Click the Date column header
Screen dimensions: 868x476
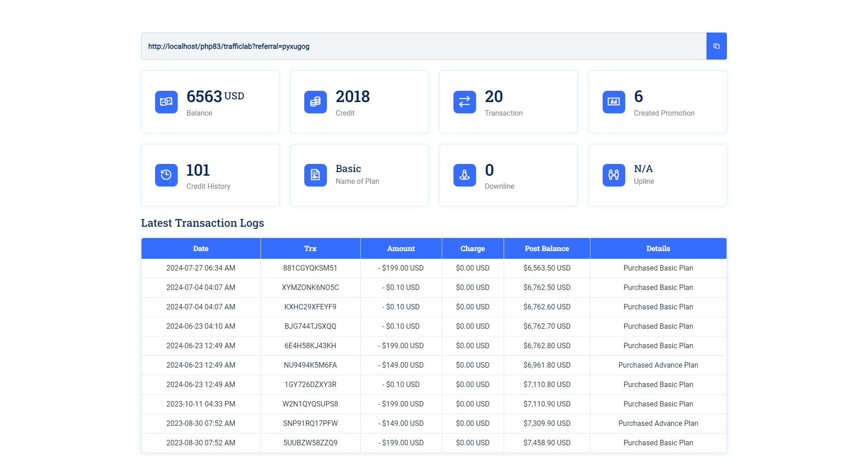pos(201,249)
